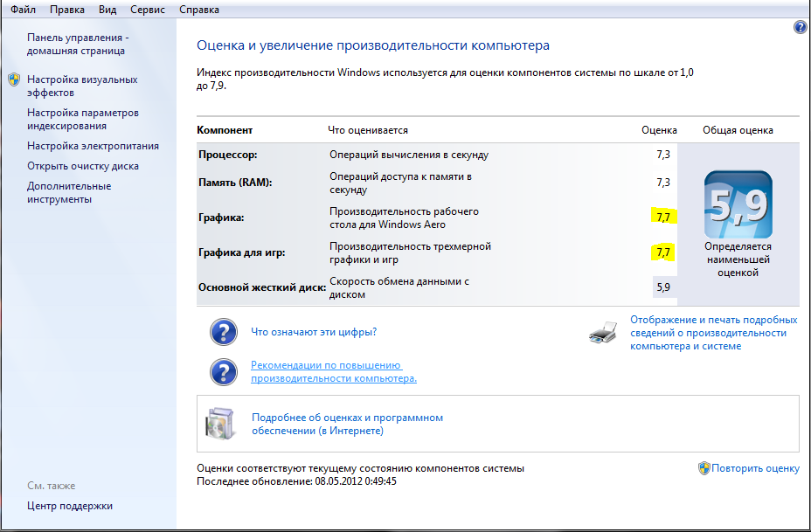Click 'Что означают эти цифры?' link
Image resolution: width=811 pixels, height=532 pixels.
tap(314, 332)
